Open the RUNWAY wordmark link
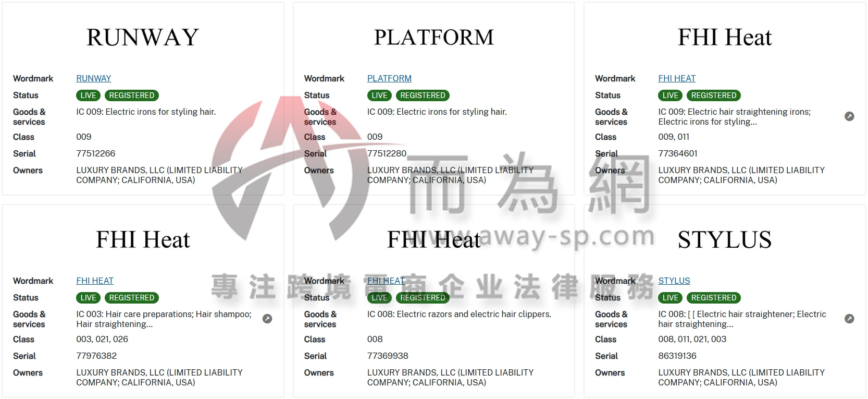Screen dimensions: 868x399 click(94, 78)
